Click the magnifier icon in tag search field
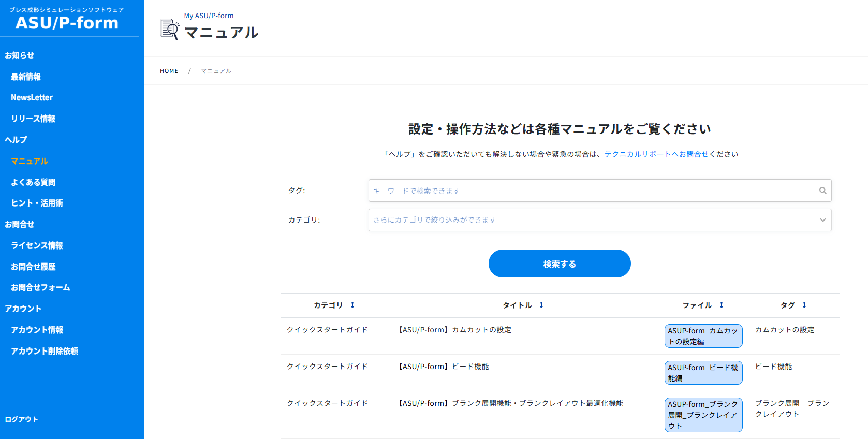Viewport: 868px width, 439px height. (822, 191)
